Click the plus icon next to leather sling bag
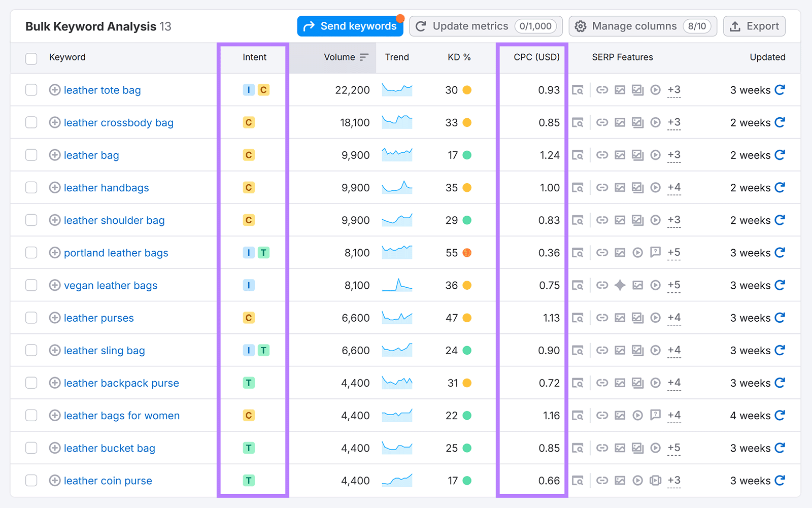This screenshot has width=812, height=508. (x=54, y=350)
